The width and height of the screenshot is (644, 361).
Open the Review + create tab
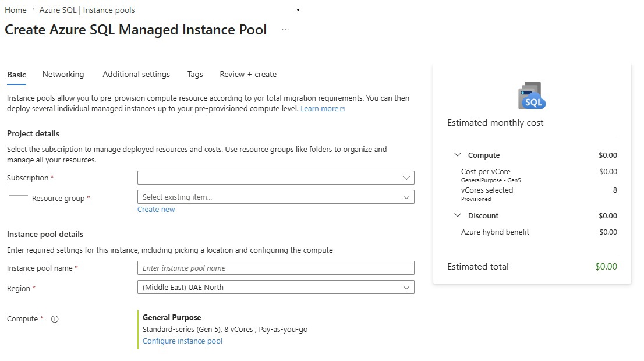(248, 75)
